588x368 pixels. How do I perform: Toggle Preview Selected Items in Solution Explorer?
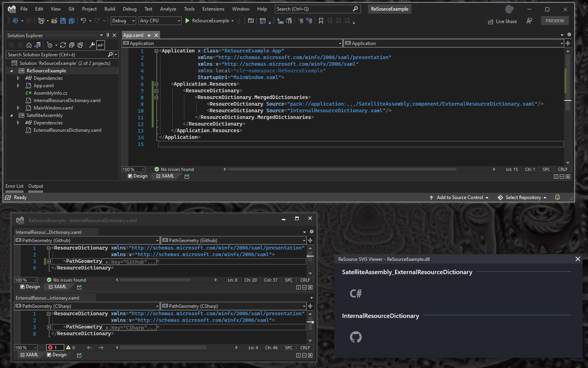coord(101,45)
